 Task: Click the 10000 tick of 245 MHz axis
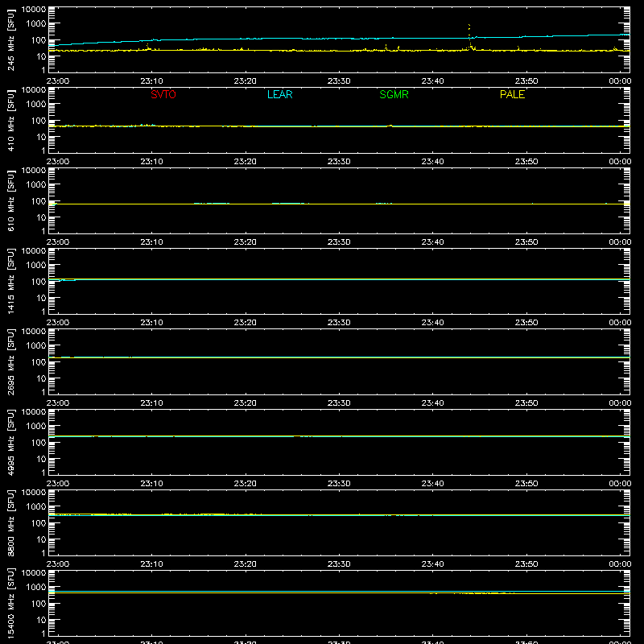(x=34, y=10)
